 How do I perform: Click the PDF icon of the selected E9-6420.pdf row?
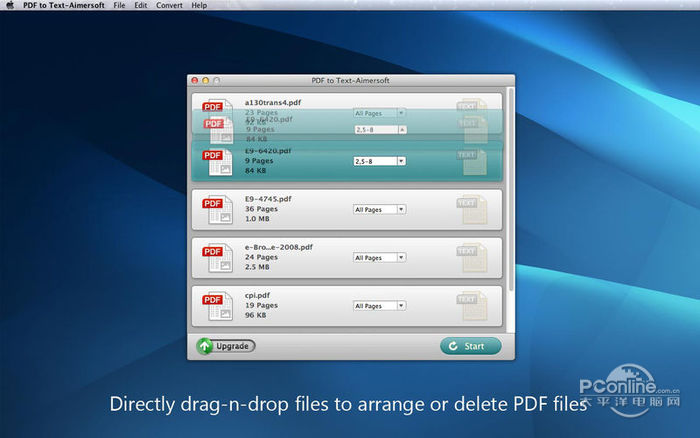(x=217, y=162)
